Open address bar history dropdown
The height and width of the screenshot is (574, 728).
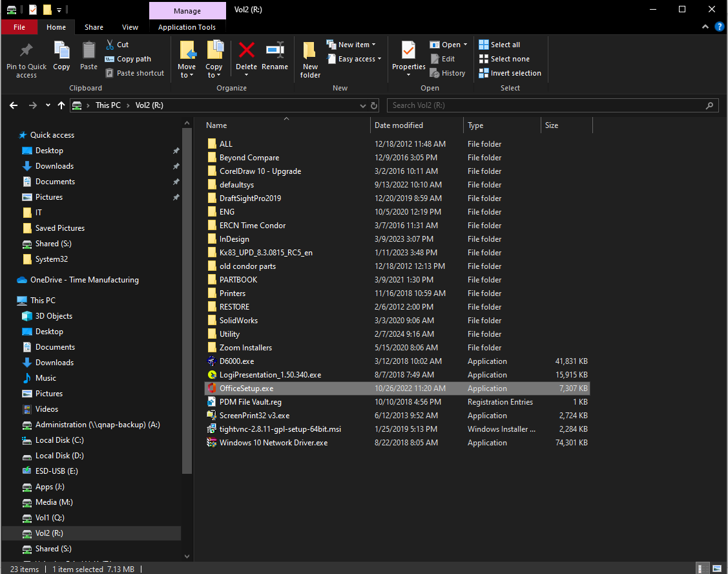pyautogui.click(x=362, y=105)
